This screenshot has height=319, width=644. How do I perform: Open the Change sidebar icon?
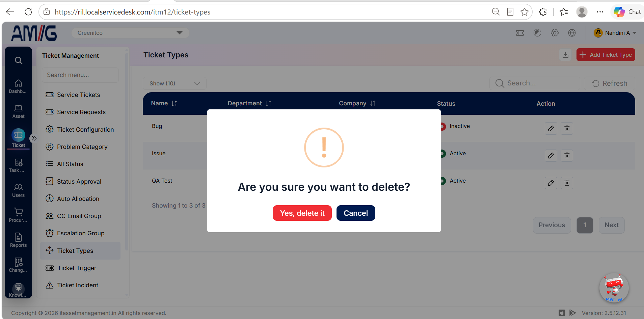(18, 265)
